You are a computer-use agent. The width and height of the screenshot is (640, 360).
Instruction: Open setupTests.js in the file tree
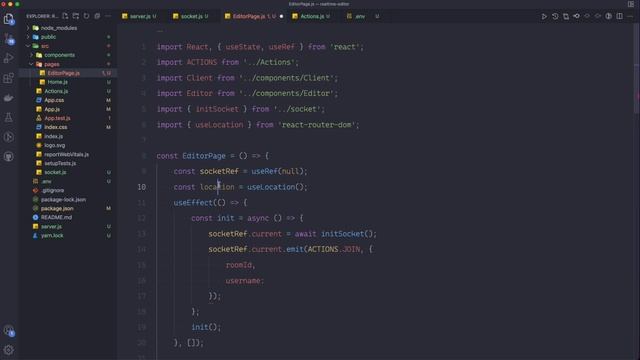pos(60,163)
